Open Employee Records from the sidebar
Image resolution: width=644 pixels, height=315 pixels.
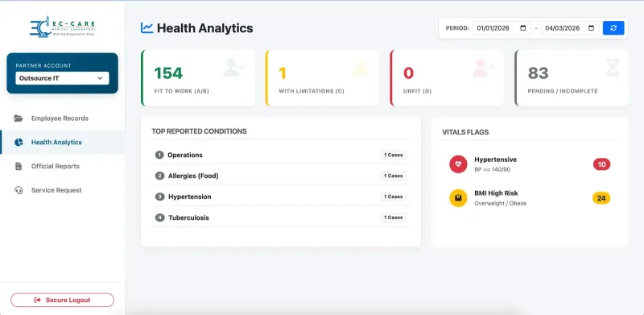(x=60, y=118)
